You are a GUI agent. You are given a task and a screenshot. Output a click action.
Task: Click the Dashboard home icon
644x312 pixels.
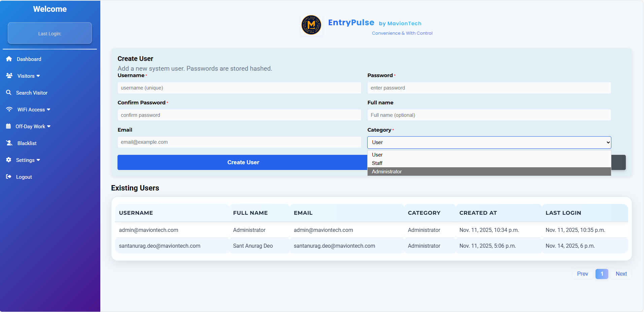[x=9, y=59]
